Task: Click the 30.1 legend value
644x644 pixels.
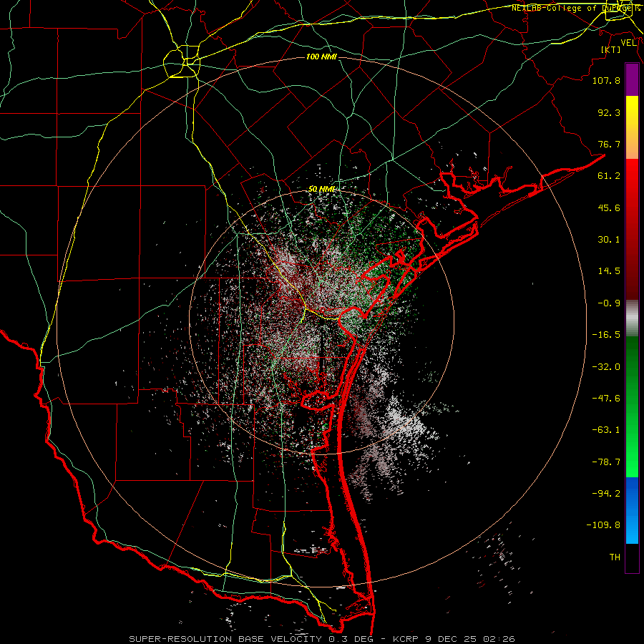Action: (x=609, y=240)
